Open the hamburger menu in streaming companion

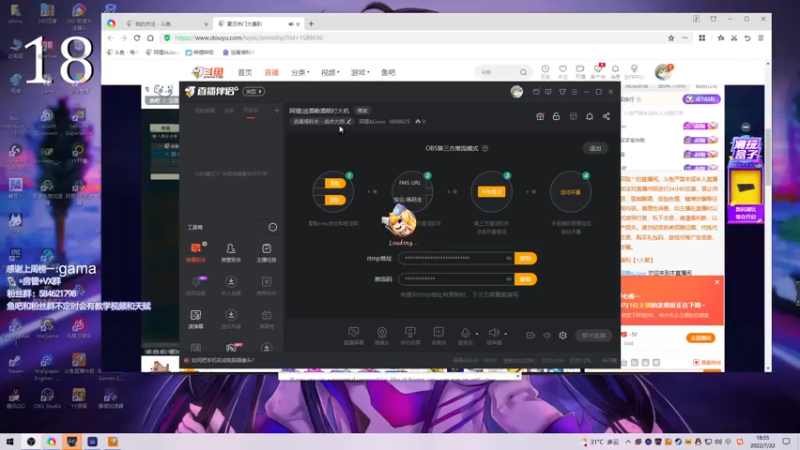tap(574, 92)
